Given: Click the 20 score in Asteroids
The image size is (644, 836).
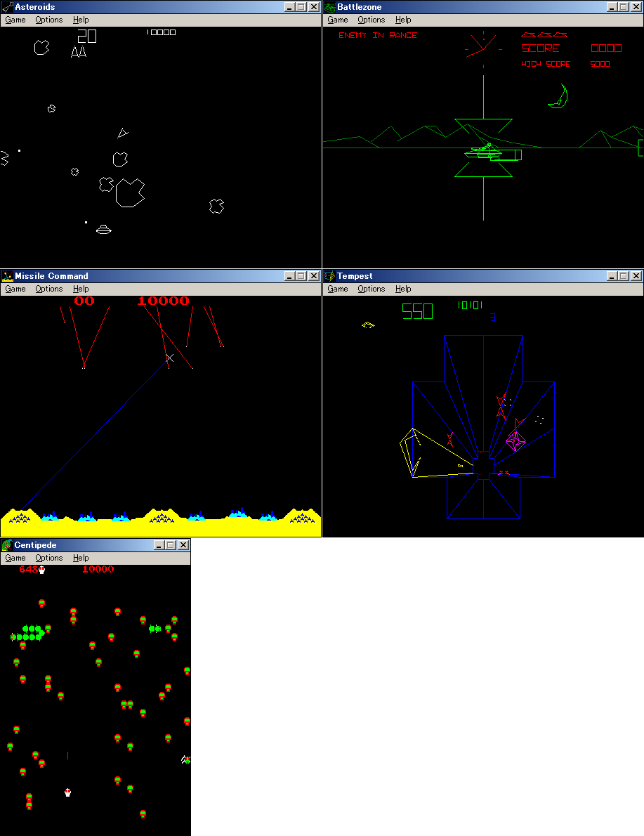Looking at the screenshot, I should point(87,37).
